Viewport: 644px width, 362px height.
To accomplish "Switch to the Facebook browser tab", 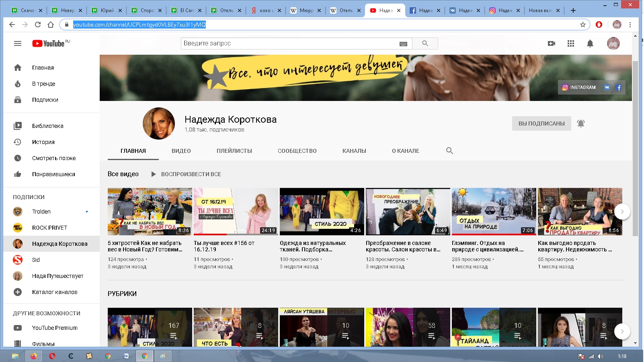I will (x=425, y=10).
